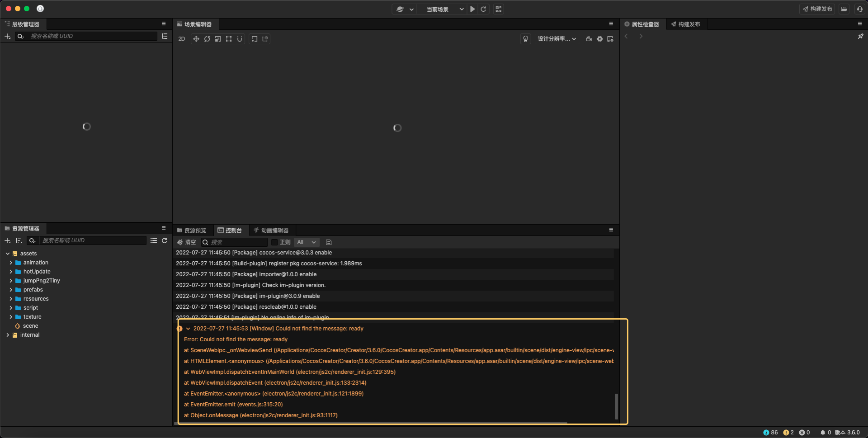Add a new asset with plus icon
The width and height of the screenshot is (868, 438).
tap(7, 240)
